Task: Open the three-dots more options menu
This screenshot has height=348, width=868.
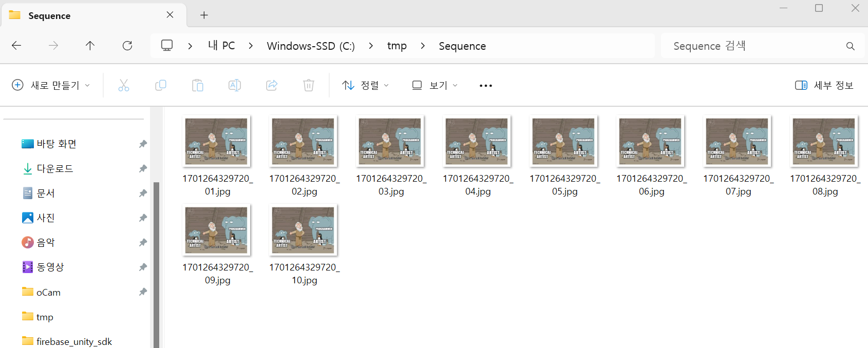Action: 486,86
